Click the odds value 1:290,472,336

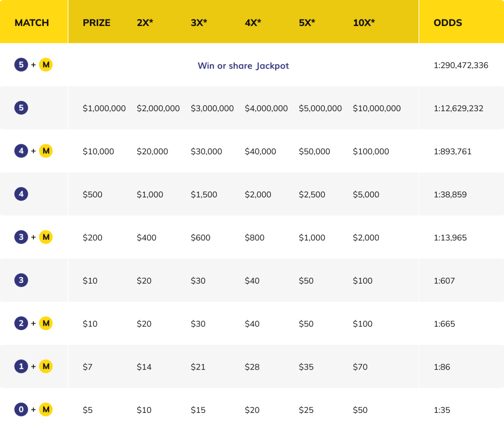[461, 65]
